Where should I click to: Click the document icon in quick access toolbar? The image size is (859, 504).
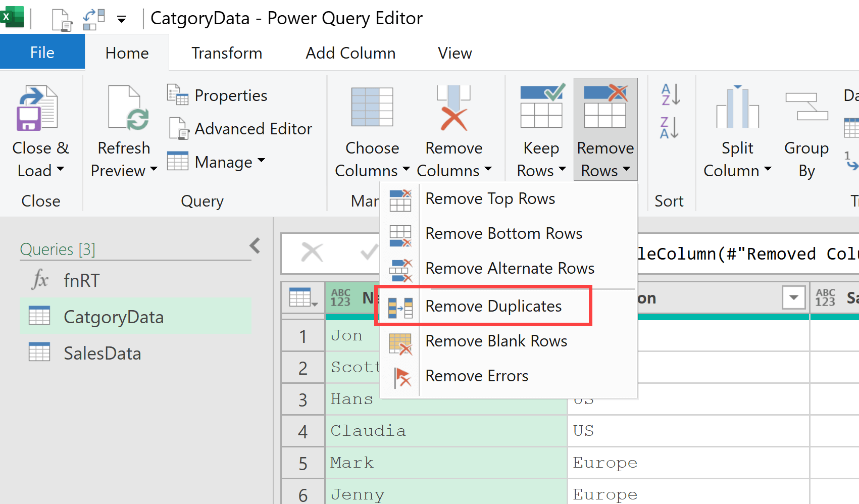[62, 20]
